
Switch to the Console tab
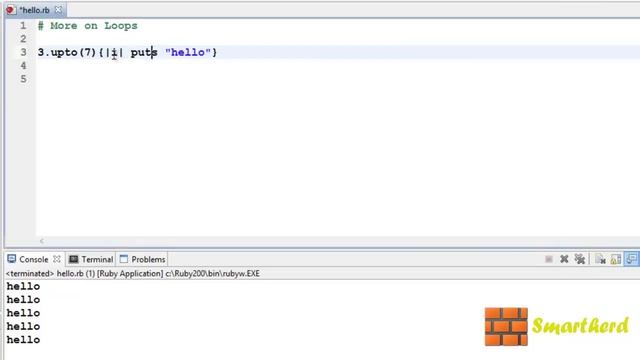point(33,260)
